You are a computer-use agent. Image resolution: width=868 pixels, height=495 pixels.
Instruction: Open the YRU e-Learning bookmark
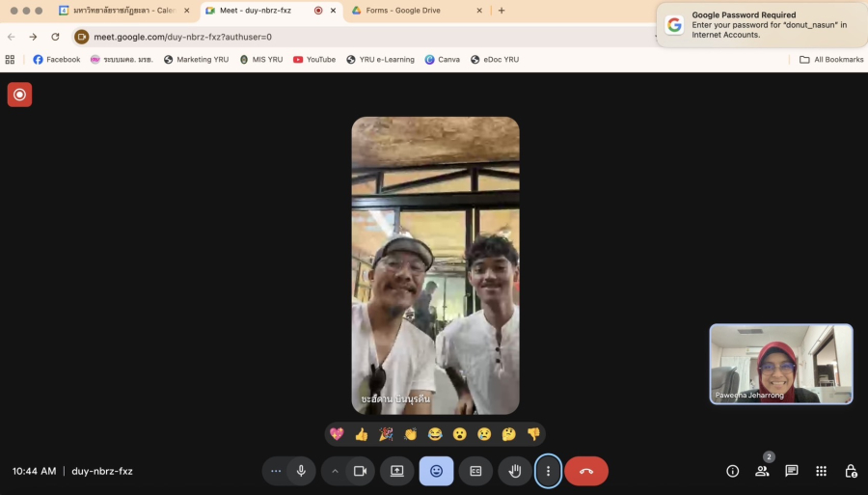[380, 59]
